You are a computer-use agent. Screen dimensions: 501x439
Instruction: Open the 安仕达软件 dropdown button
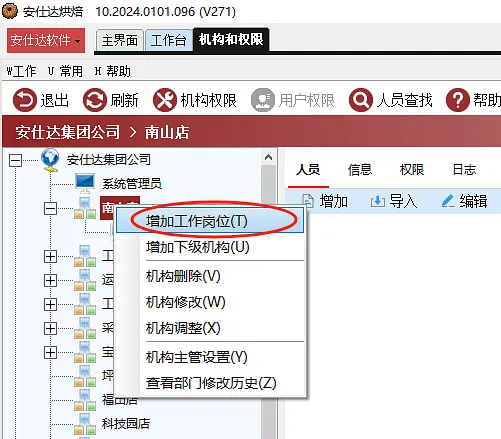point(46,40)
